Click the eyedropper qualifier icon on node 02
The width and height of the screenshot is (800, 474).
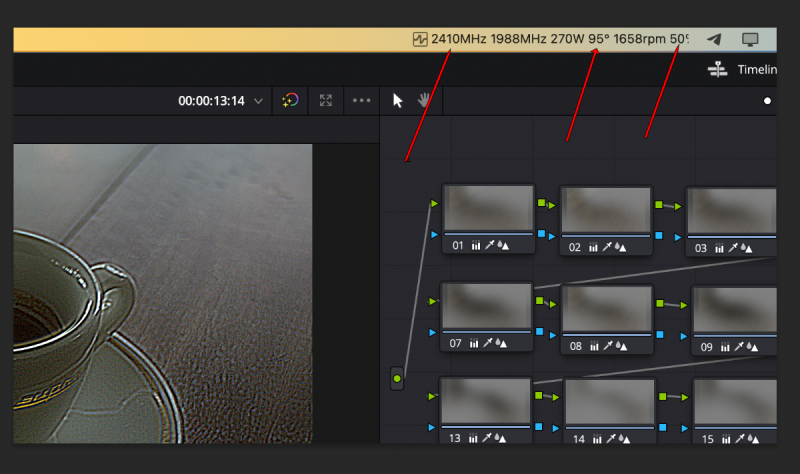coord(607,247)
